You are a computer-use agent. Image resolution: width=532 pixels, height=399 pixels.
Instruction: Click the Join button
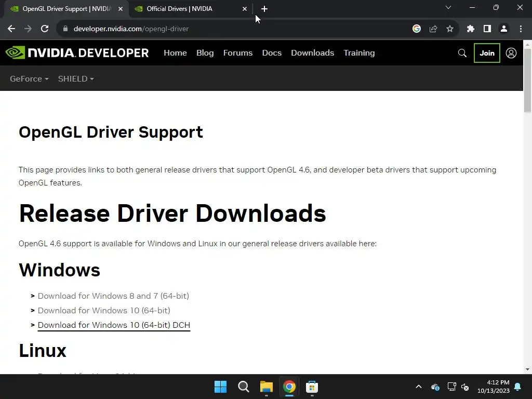(487, 53)
